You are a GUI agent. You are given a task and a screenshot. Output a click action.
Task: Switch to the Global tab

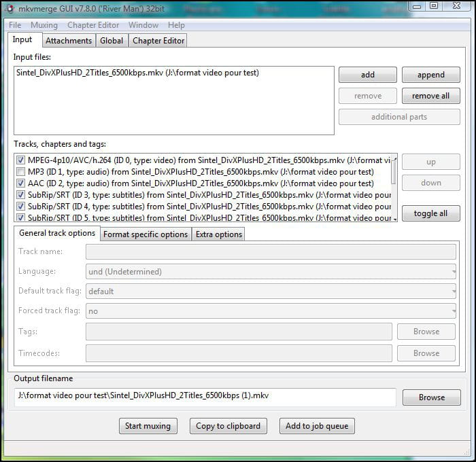pos(112,41)
